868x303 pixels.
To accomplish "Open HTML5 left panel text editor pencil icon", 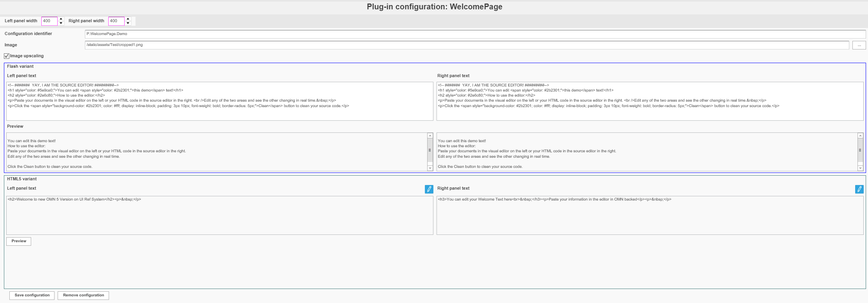I will [429, 189].
